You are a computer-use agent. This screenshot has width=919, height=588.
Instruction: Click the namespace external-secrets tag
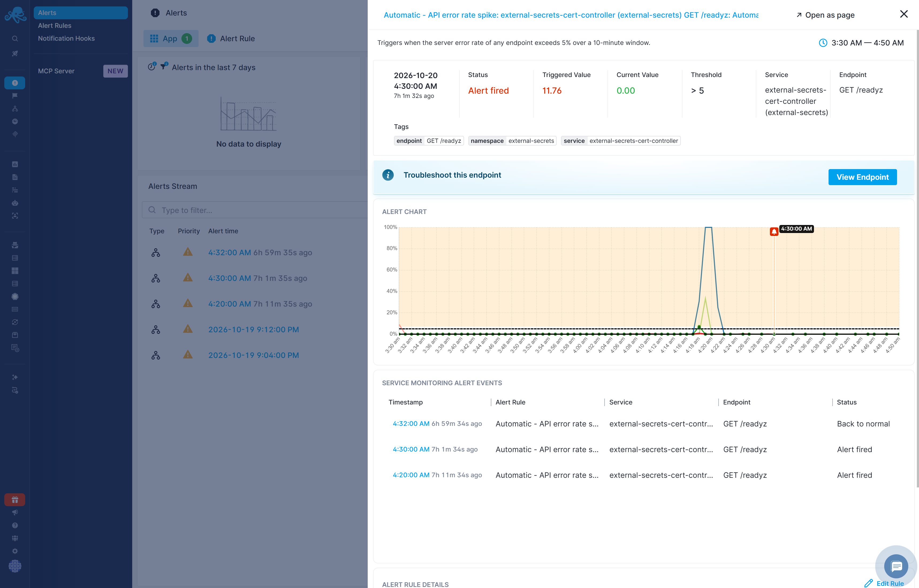512,141
